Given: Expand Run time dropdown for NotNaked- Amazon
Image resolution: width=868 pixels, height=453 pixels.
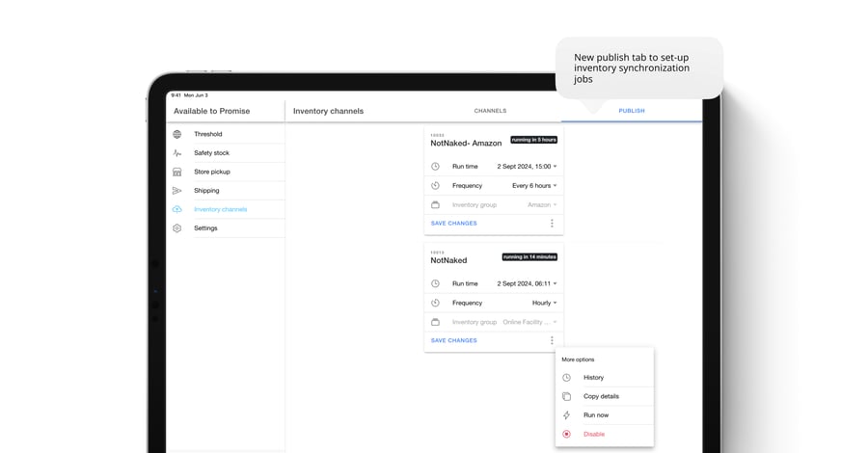Looking at the screenshot, I should (527, 167).
